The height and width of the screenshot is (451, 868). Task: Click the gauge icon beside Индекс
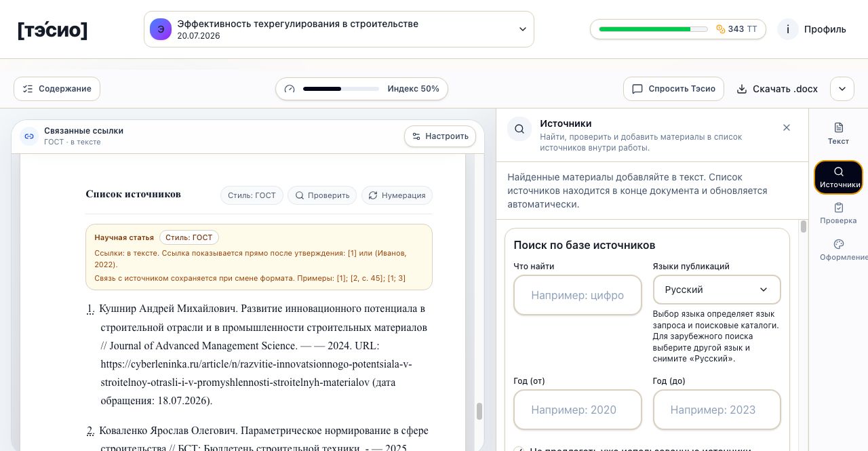290,89
